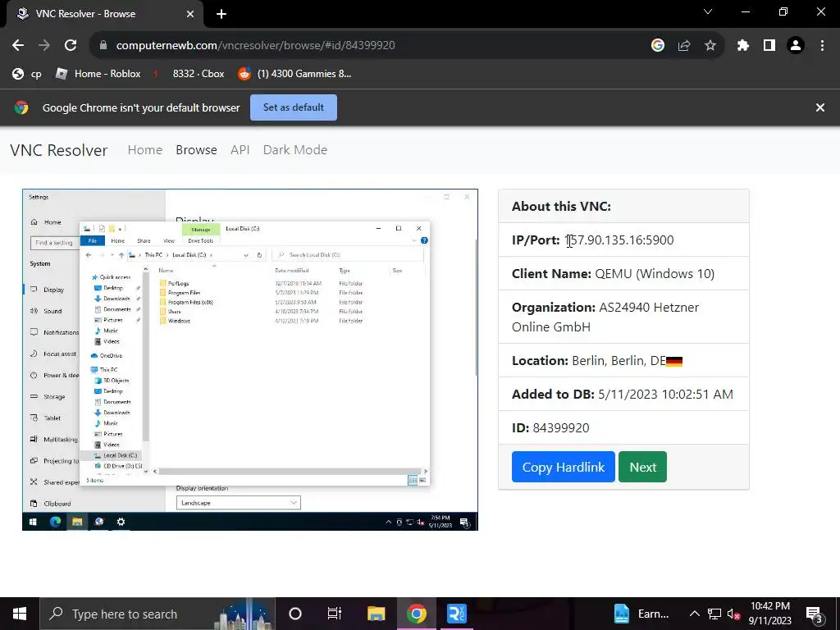Toggle Dark Mode in the navbar
The height and width of the screenshot is (630, 840).
pyautogui.click(x=295, y=150)
